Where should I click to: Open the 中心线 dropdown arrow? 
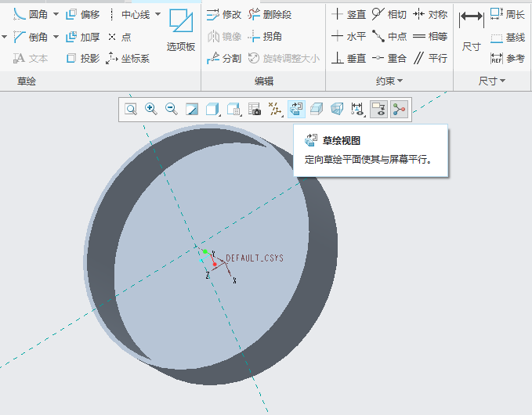(x=157, y=14)
